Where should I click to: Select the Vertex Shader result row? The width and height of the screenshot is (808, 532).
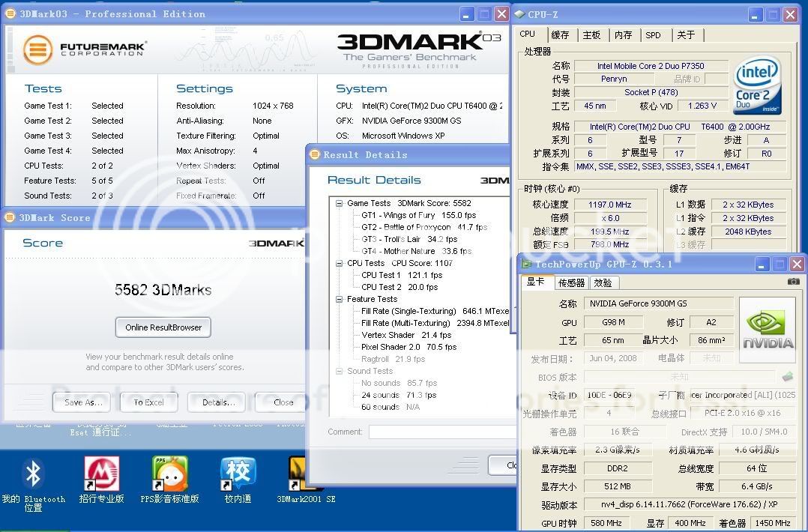[x=406, y=335]
